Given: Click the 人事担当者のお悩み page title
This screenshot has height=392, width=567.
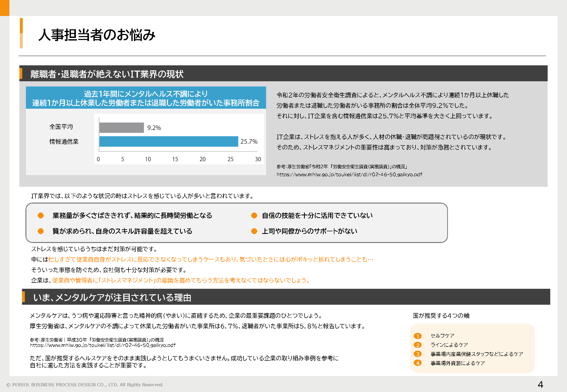Looking at the screenshot, I should coord(97,35).
